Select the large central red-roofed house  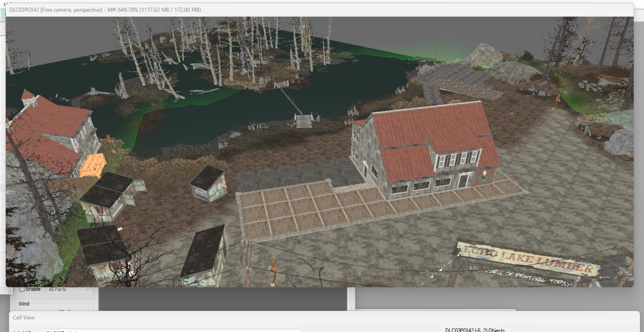tap(425, 149)
